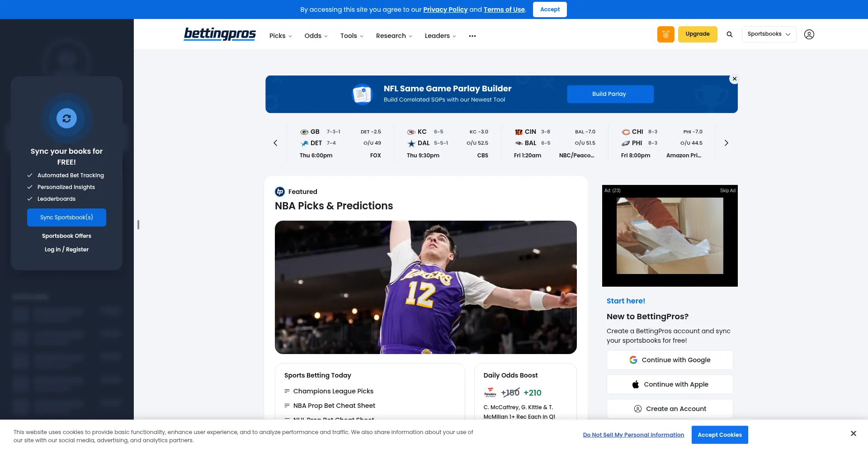Dismiss the cookie notice with X
868x449 pixels.
point(853,434)
